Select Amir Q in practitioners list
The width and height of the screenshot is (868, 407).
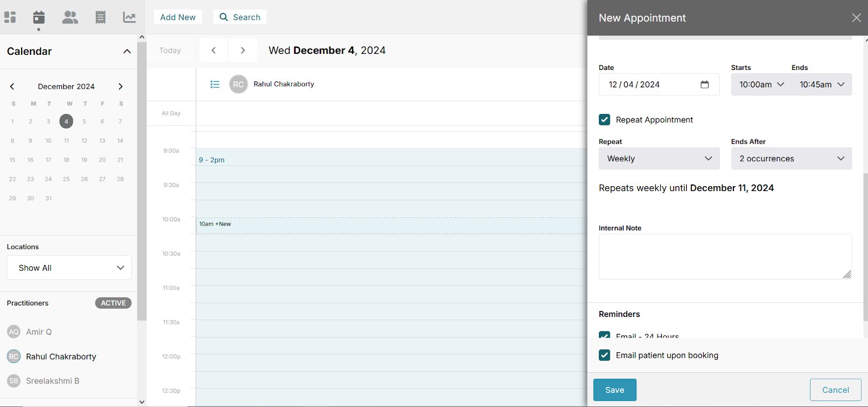(39, 332)
